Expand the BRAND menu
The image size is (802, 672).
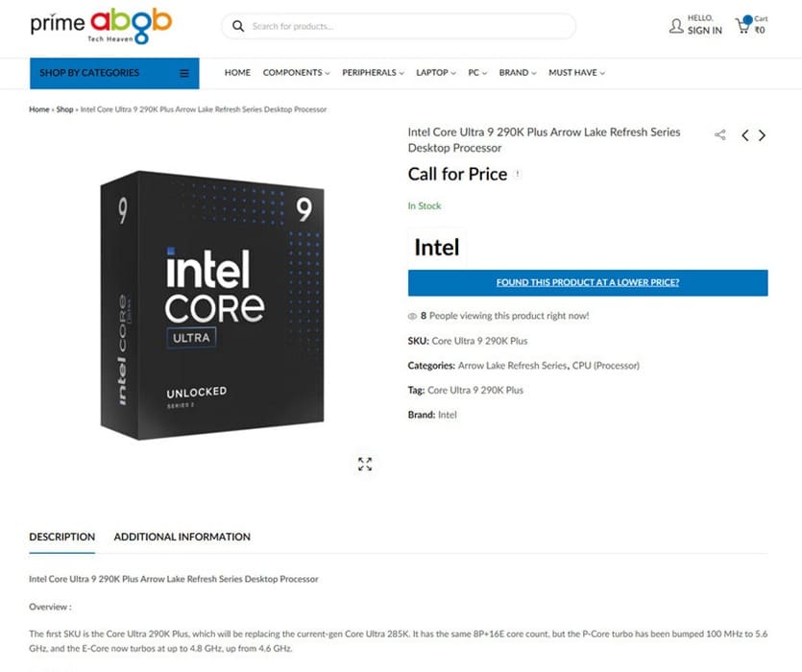tap(515, 72)
